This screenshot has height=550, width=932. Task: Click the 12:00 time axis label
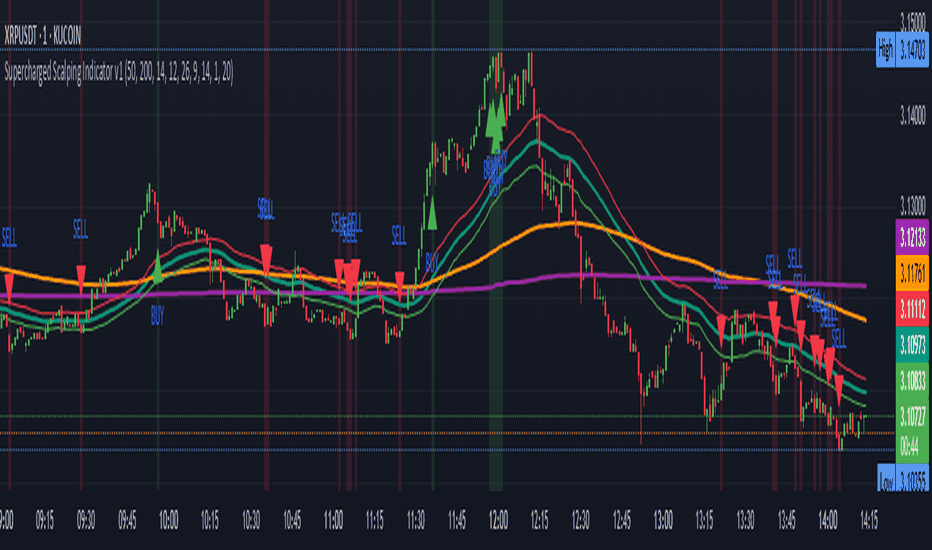click(x=498, y=521)
